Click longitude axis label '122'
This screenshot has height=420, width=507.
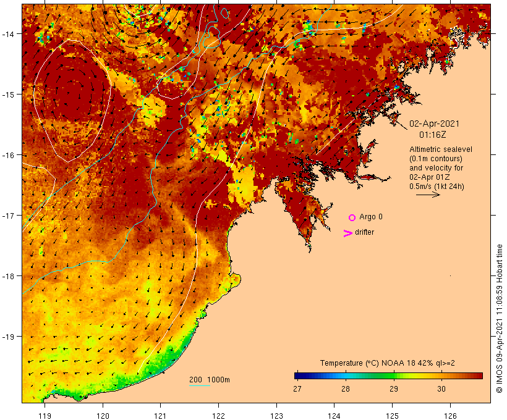[x=219, y=416]
